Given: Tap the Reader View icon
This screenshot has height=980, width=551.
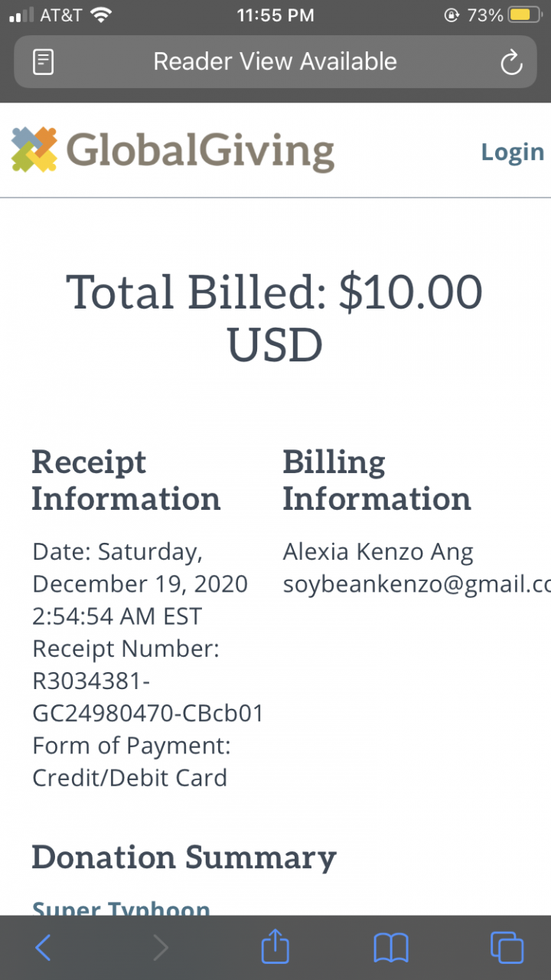Looking at the screenshot, I should pyautogui.click(x=44, y=62).
